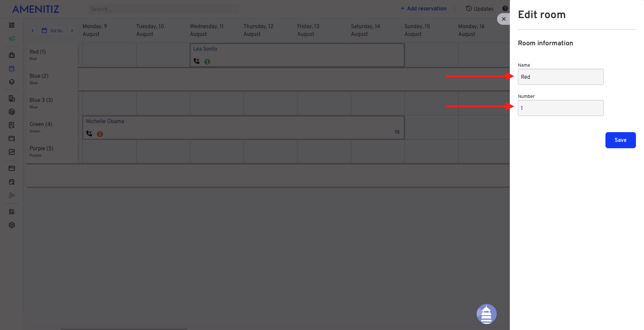The image size is (644, 330).
Task: Open the stacked layers icon in sidebar
Action: (x=12, y=82)
